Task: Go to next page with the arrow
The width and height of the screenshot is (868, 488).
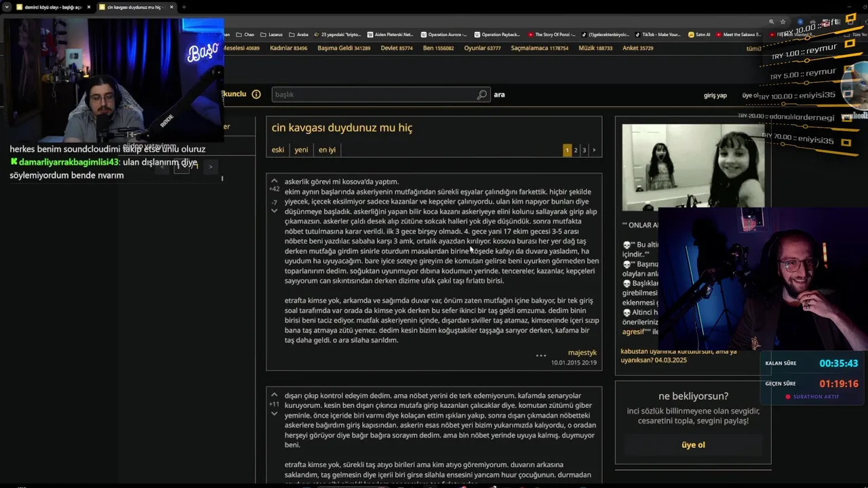Action: (x=594, y=150)
